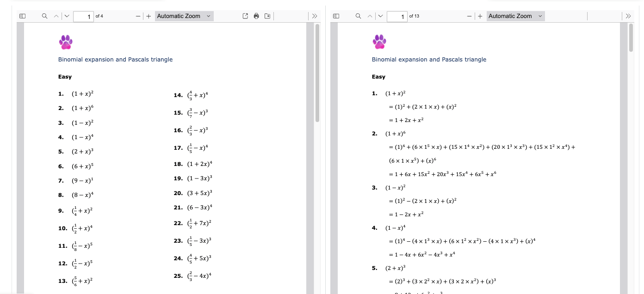
Task: Click the page number field showing 1 of 4
Action: coord(83,15)
